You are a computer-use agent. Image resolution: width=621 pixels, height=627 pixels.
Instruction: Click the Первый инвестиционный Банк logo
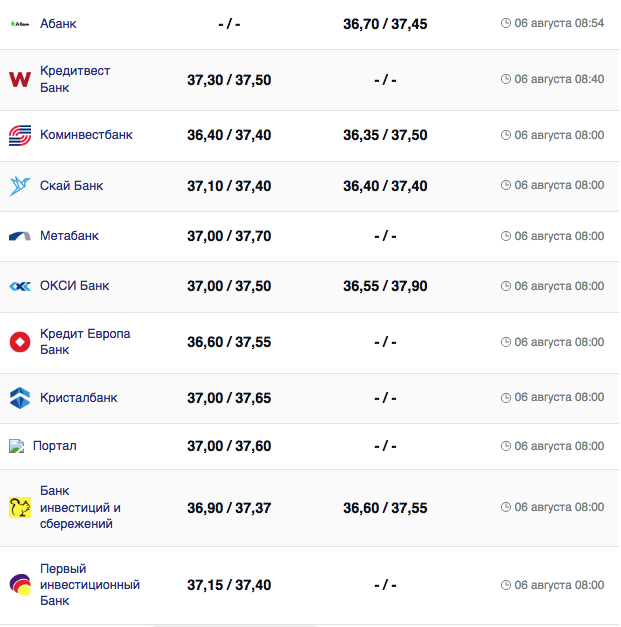(x=20, y=584)
